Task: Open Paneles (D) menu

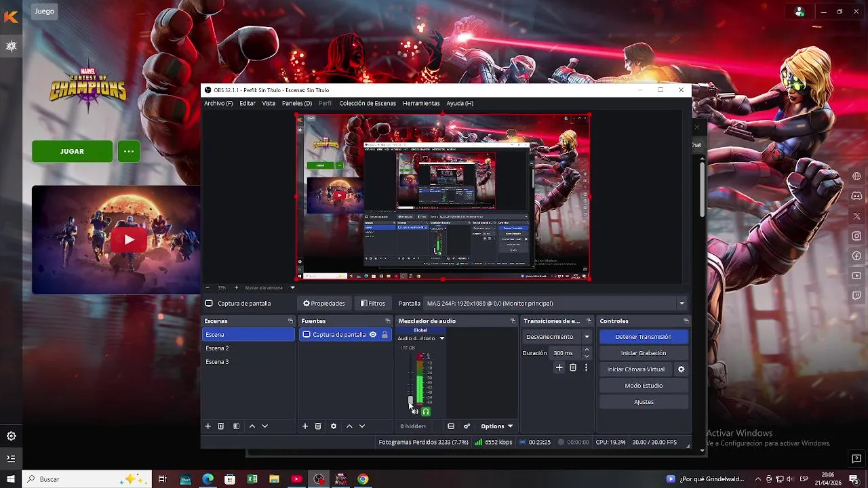Action: [297, 103]
